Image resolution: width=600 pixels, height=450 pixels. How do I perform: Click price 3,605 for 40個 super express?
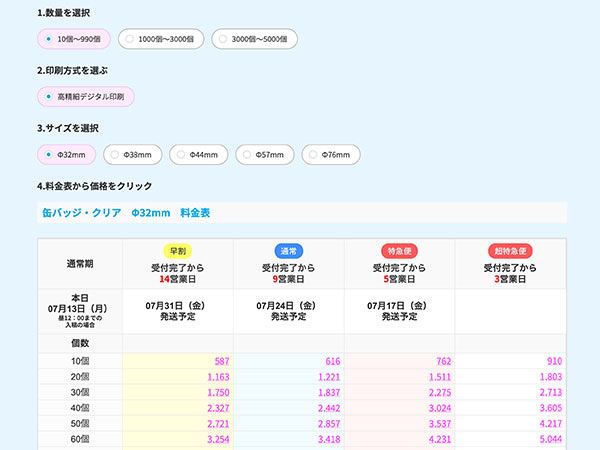coord(551,408)
